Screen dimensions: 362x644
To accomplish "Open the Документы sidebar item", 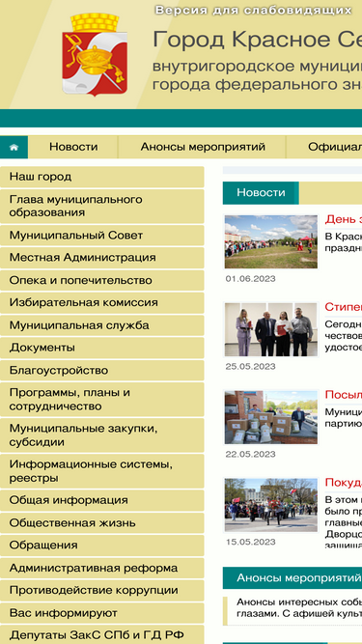I will click(101, 348).
